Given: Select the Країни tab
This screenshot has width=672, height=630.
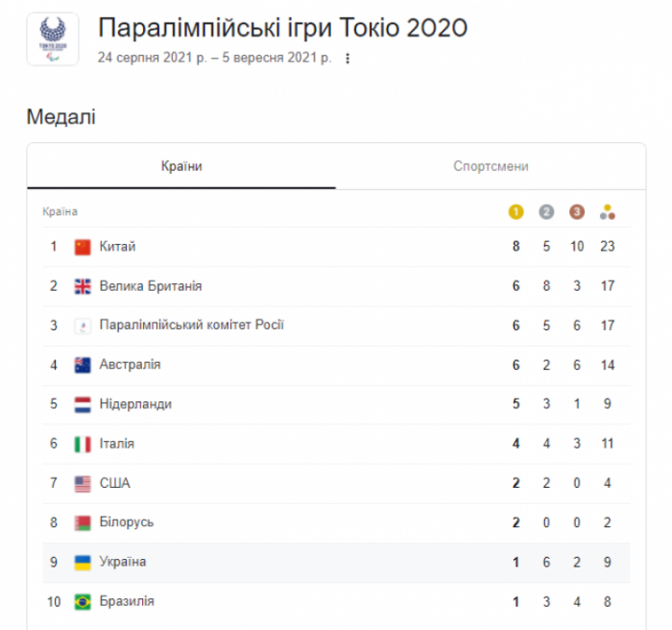Looking at the screenshot, I should point(181,166).
